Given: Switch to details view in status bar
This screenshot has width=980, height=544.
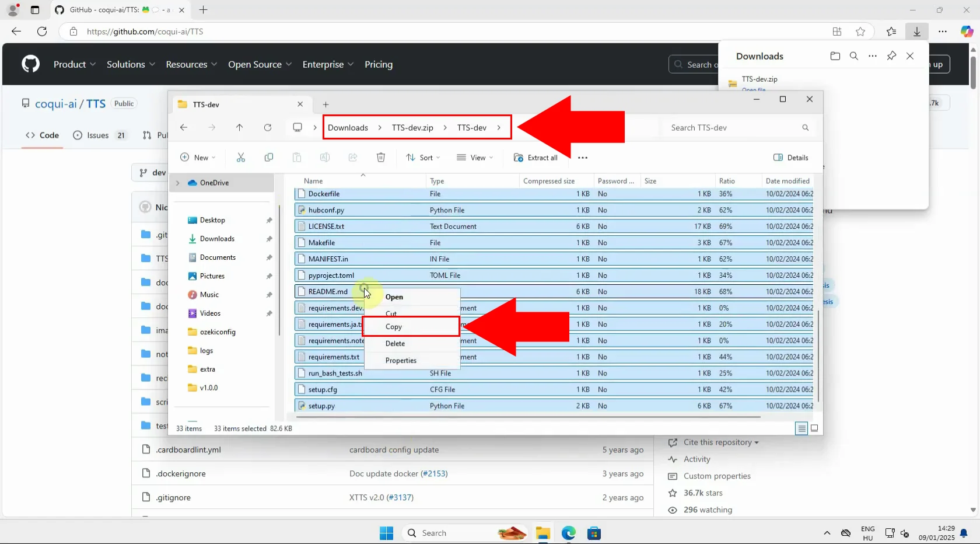Looking at the screenshot, I should (801, 428).
